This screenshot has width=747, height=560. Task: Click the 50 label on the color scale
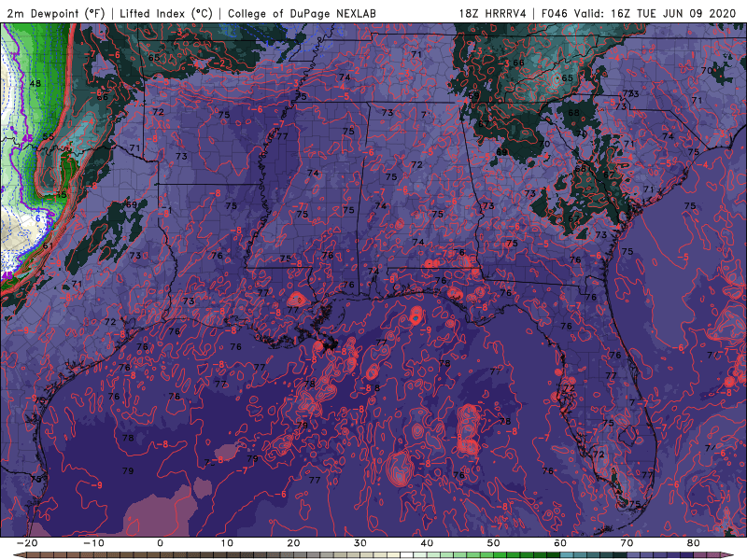(x=494, y=543)
